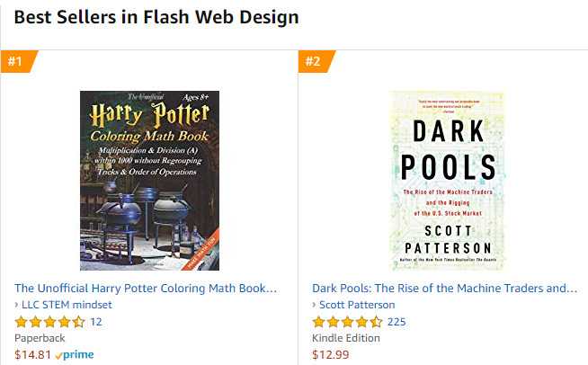Open the Dark Pools book cover image
This screenshot has height=365, width=588.
[x=447, y=180]
